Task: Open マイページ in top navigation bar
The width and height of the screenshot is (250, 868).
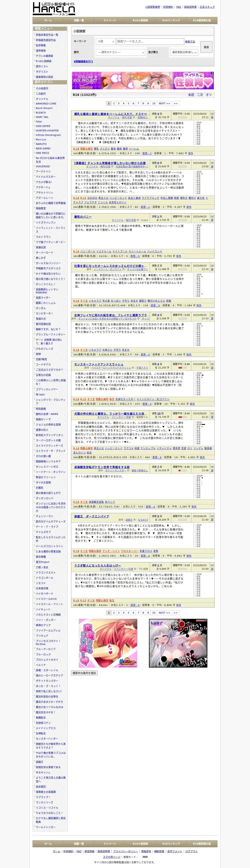Action: (x=110, y=20)
